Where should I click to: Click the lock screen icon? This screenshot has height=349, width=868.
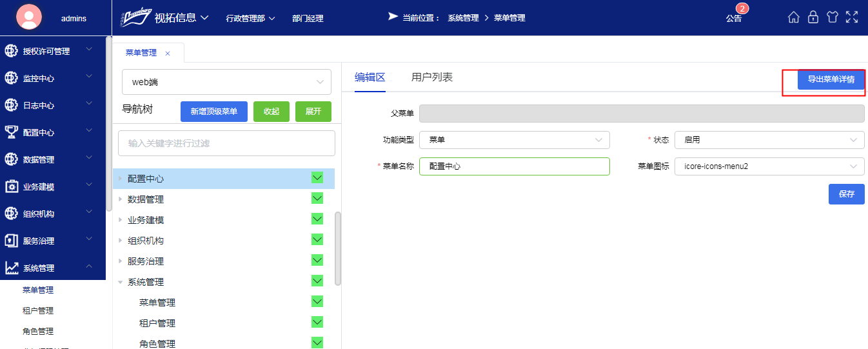tap(813, 17)
